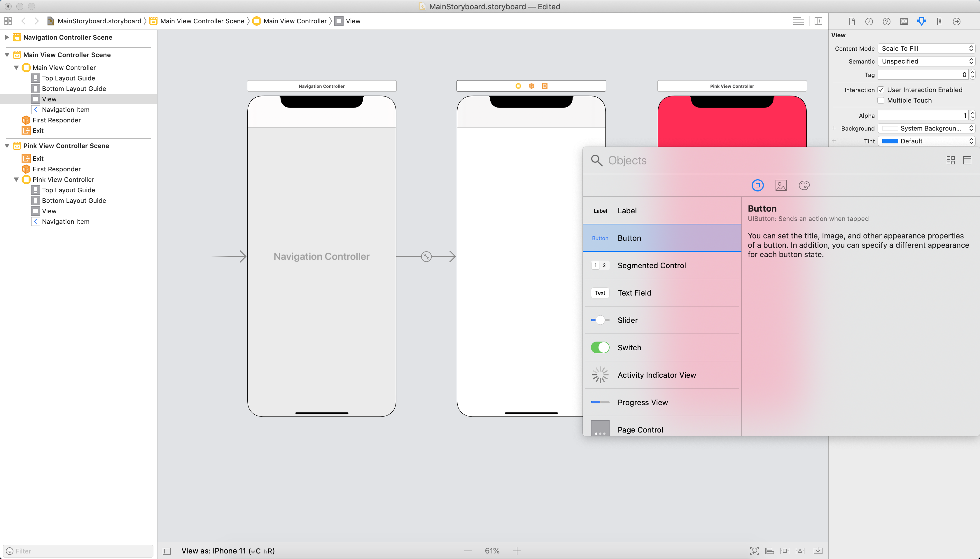The width and height of the screenshot is (980, 559).
Task: Open the Semantic dropdown
Action: pos(926,61)
